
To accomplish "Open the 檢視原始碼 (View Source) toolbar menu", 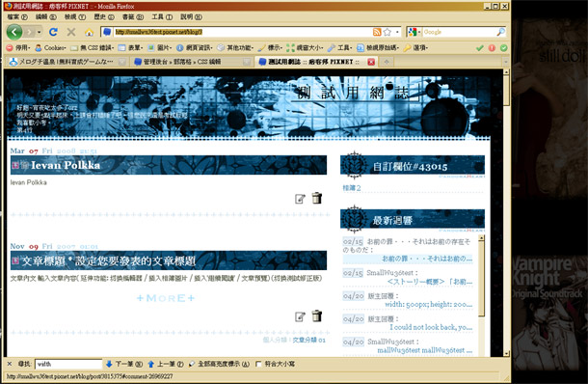I will 378,47.
